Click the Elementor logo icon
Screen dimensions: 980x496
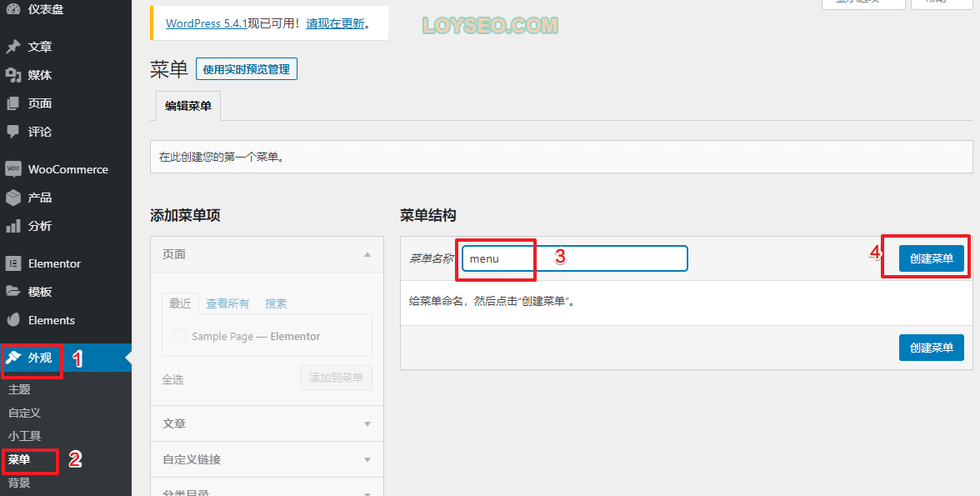(13, 263)
